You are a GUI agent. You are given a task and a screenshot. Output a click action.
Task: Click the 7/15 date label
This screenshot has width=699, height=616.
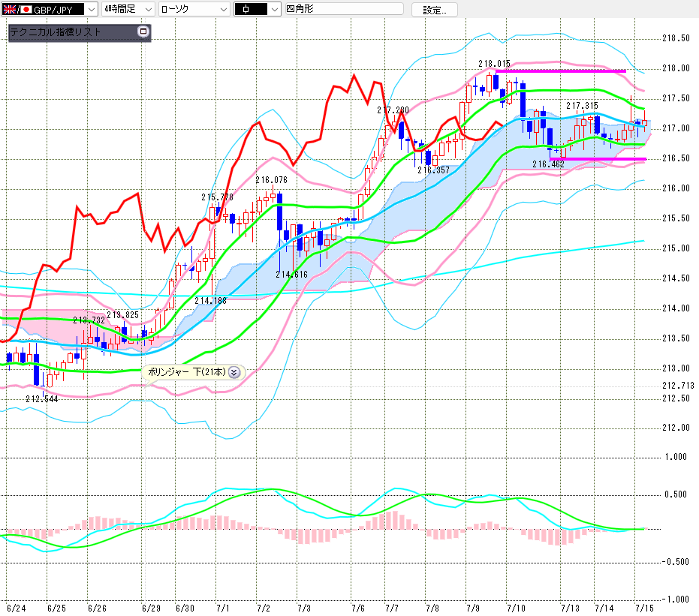(x=644, y=608)
